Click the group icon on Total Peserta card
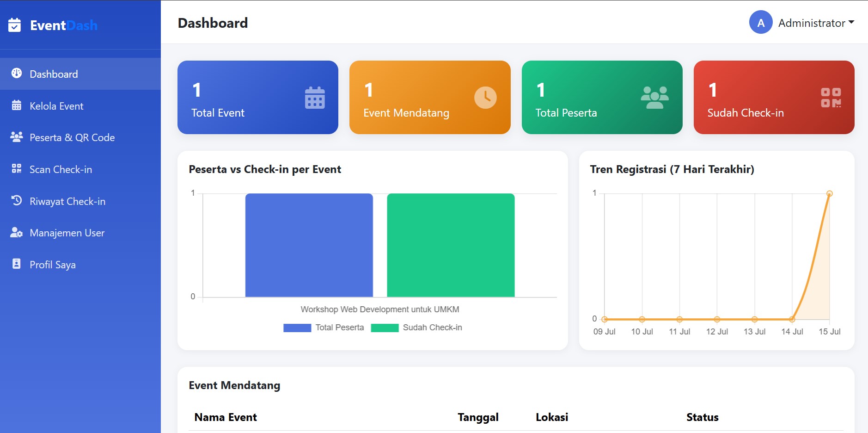 [655, 98]
